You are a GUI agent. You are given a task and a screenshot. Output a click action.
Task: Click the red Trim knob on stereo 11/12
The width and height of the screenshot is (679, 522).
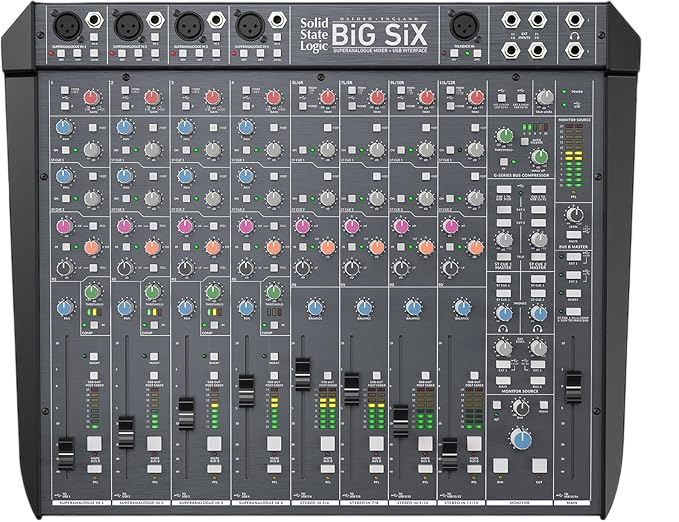click(475, 97)
